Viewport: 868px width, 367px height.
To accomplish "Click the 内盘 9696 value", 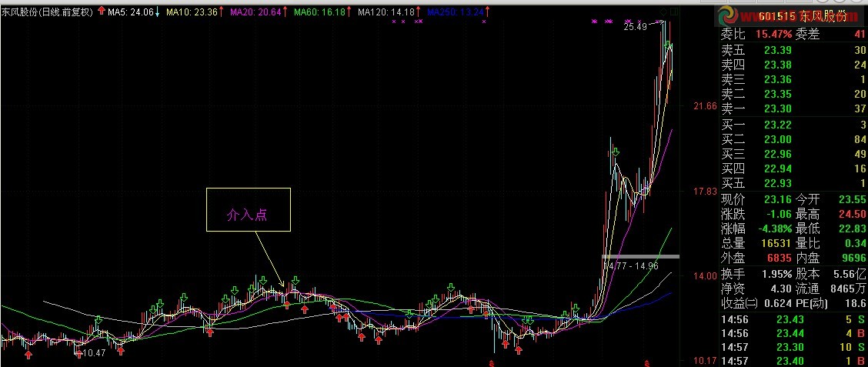I will click(x=853, y=258).
